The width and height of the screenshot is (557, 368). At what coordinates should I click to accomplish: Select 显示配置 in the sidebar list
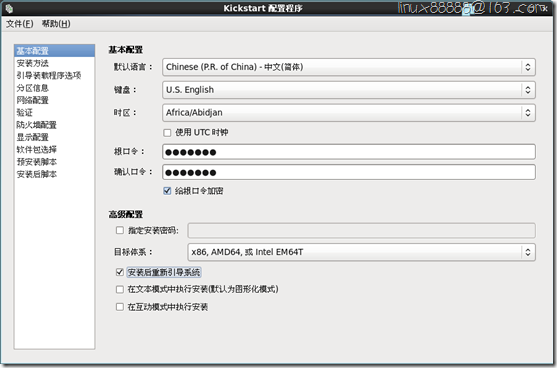[x=54, y=137]
